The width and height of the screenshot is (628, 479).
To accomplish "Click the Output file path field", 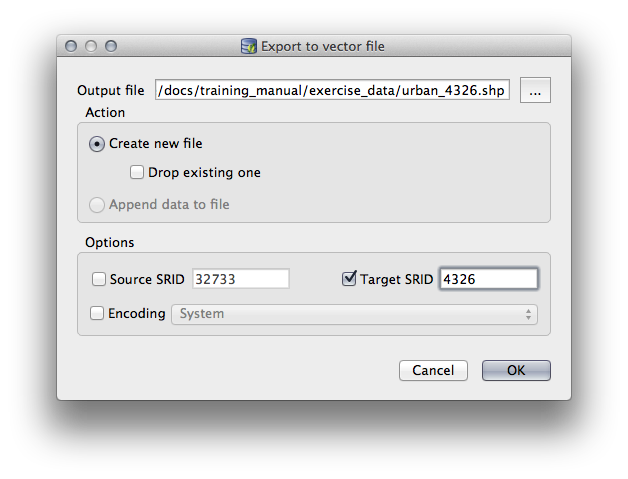I will (x=332, y=91).
